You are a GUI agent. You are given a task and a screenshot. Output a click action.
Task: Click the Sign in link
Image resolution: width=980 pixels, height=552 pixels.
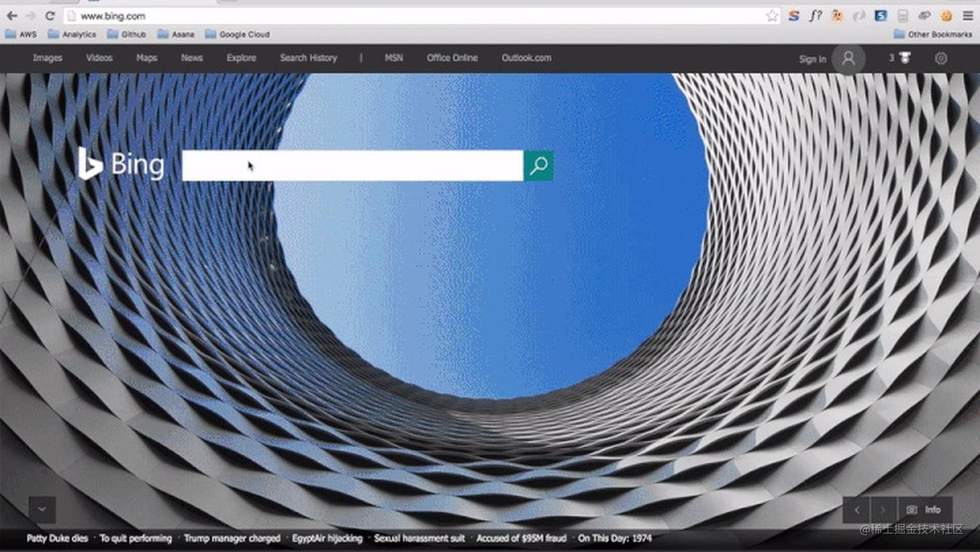click(812, 58)
